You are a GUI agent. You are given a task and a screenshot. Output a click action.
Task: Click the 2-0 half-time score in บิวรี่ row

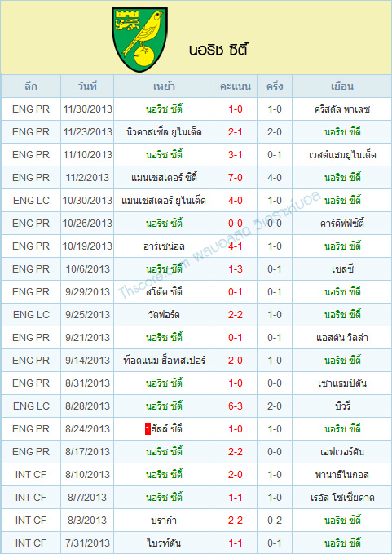point(275,406)
